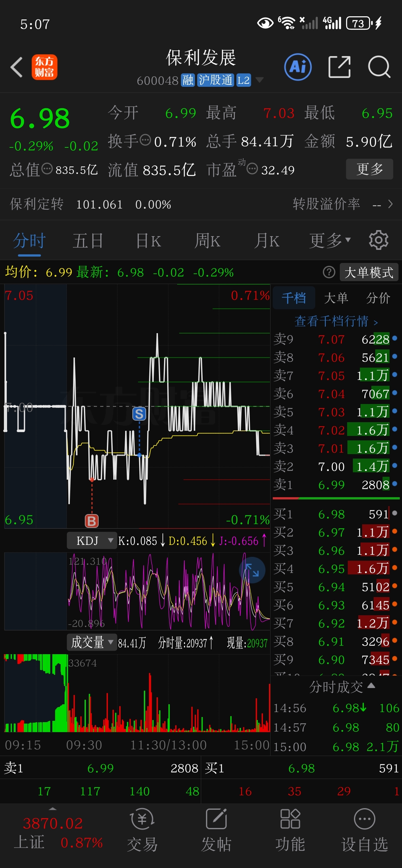Tap info icon beside 总值
402x868 pixels.
47,168
